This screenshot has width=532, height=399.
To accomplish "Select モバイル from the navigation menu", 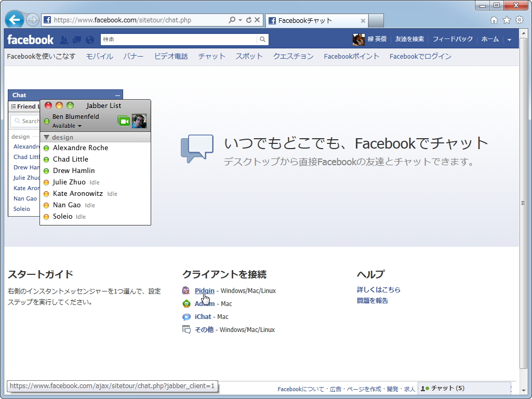I will point(99,56).
